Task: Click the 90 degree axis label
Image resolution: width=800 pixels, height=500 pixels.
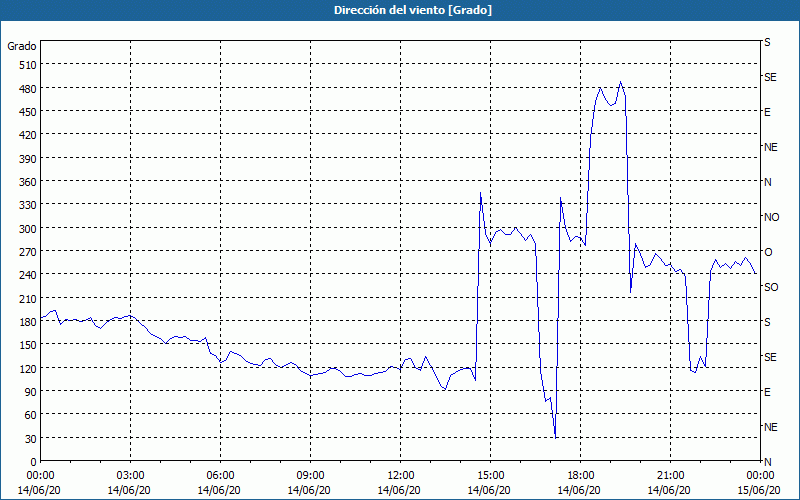Action: click(31, 392)
